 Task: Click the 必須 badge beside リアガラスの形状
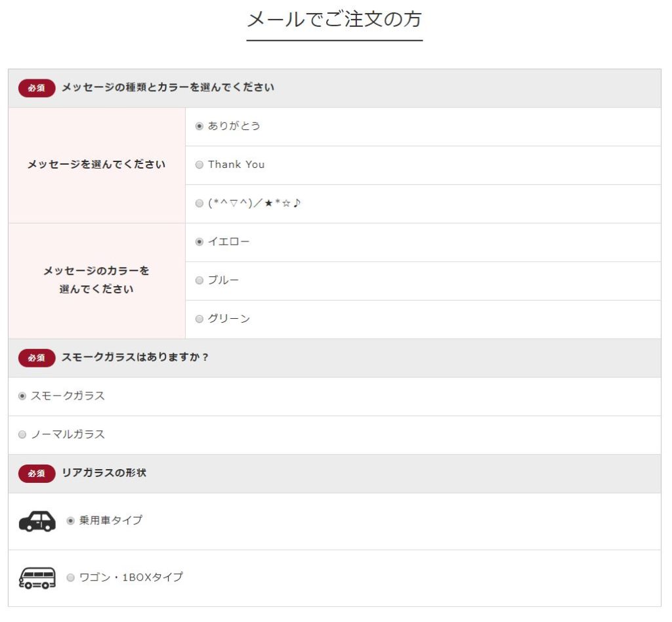[x=37, y=474]
